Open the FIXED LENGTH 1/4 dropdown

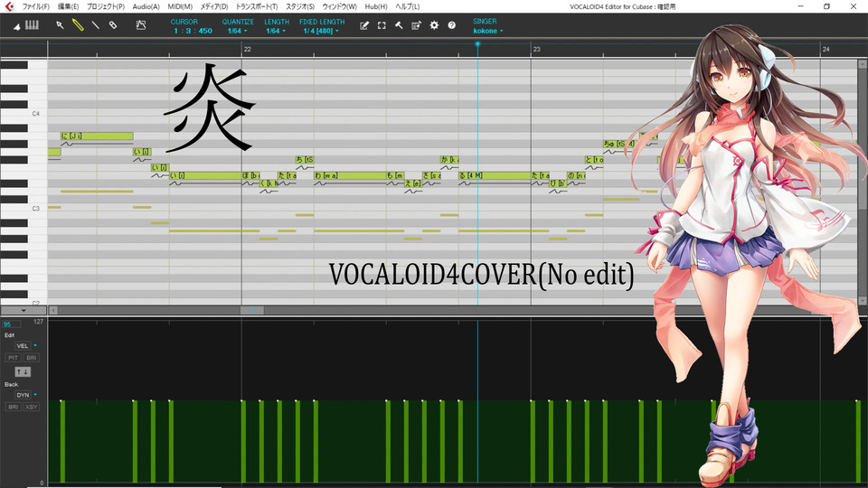point(321,31)
